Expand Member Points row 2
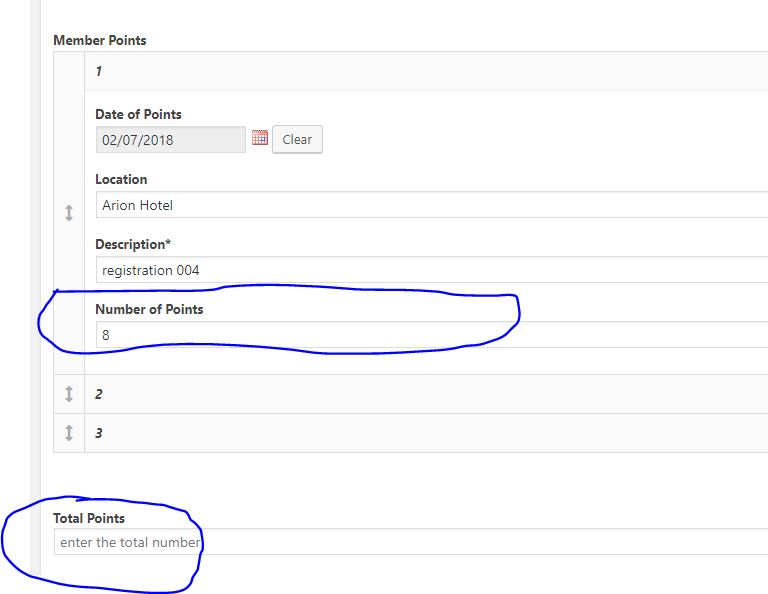 point(426,394)
